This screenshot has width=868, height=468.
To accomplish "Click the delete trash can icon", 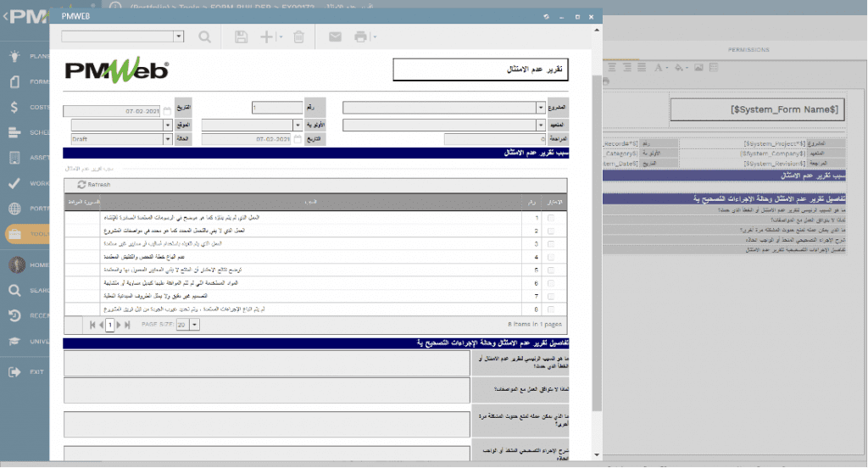I will pyautogui.click(x=299, y=37).
